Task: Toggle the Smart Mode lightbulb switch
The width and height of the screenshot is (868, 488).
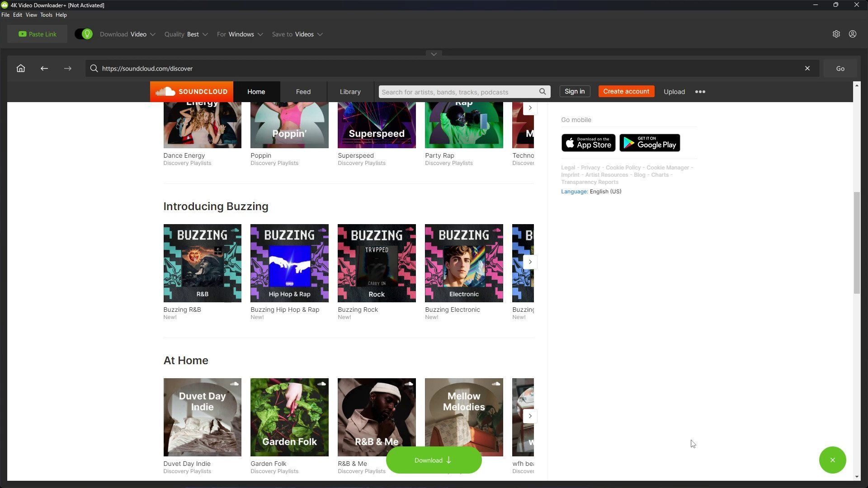Action: coord(84,34)
